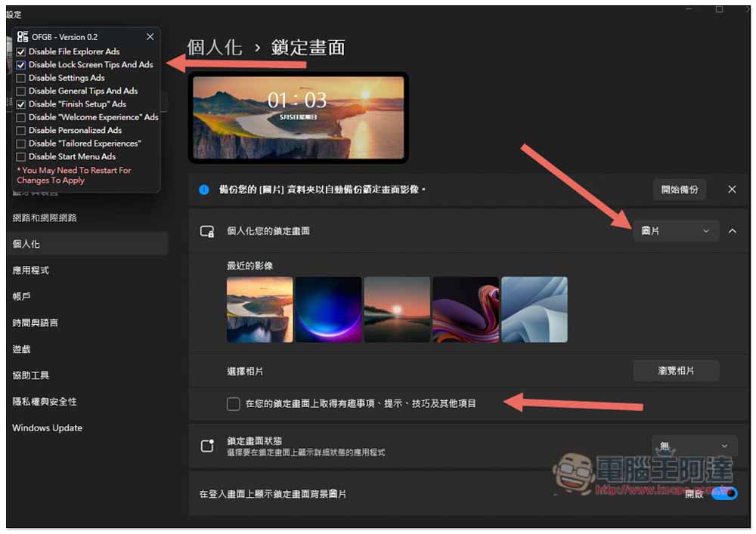Screen dimensions: 756x534
Task: Select the cliff sunset recent image
Action: pyautogui.click(x=260, y=310)
